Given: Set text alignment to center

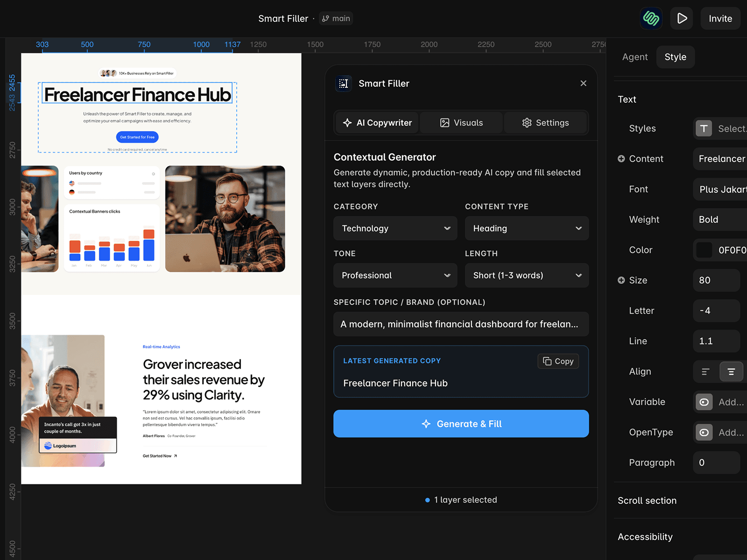Looking at the screenshot, I should (731, 371).
